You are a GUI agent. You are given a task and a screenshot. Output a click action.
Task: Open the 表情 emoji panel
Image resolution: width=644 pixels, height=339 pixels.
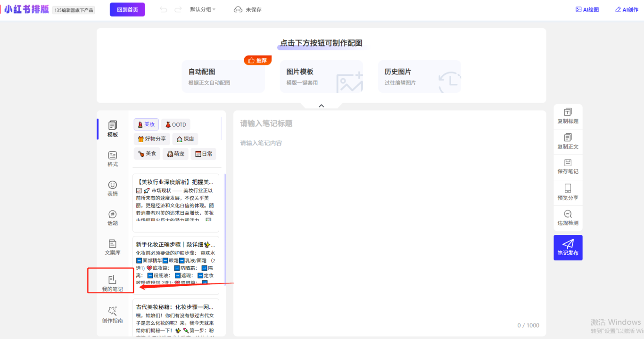click(x=112, y=188)
